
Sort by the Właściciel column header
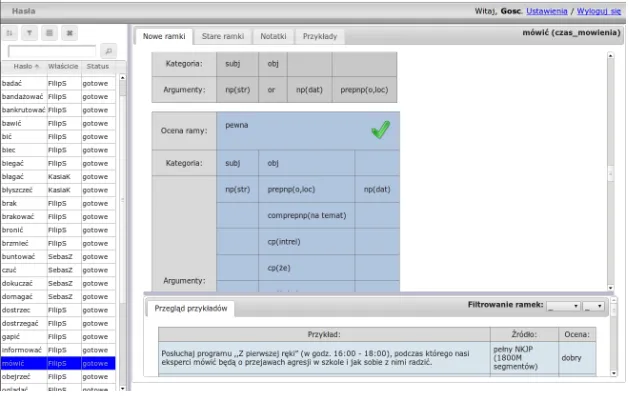pyautogui.click(x=63, y=66)
